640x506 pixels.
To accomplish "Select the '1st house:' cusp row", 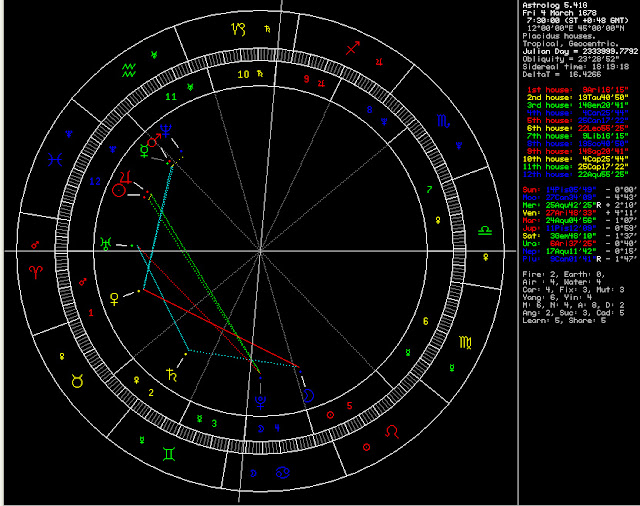I will pyautogui.click(x=577, y=90).
